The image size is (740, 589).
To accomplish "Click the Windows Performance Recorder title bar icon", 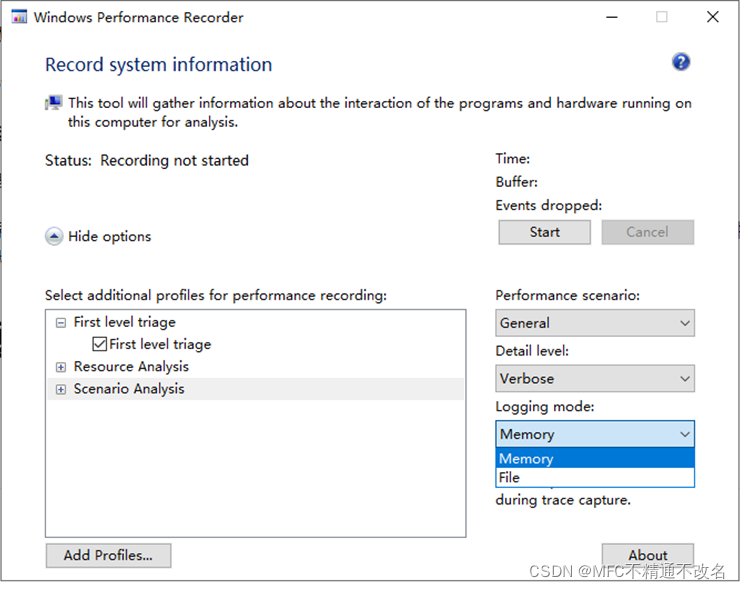I will click(19, 17).
